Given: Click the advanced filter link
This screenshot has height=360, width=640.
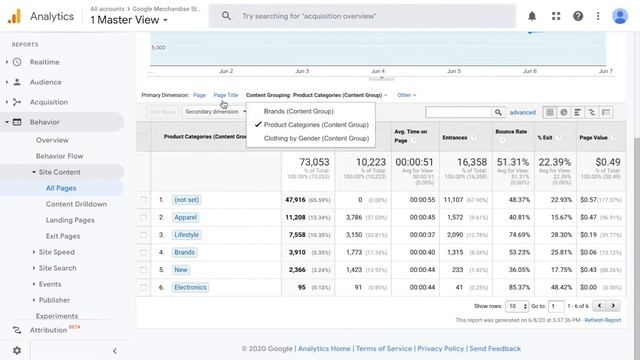Looking at the screenshot, I should point(522,112).
